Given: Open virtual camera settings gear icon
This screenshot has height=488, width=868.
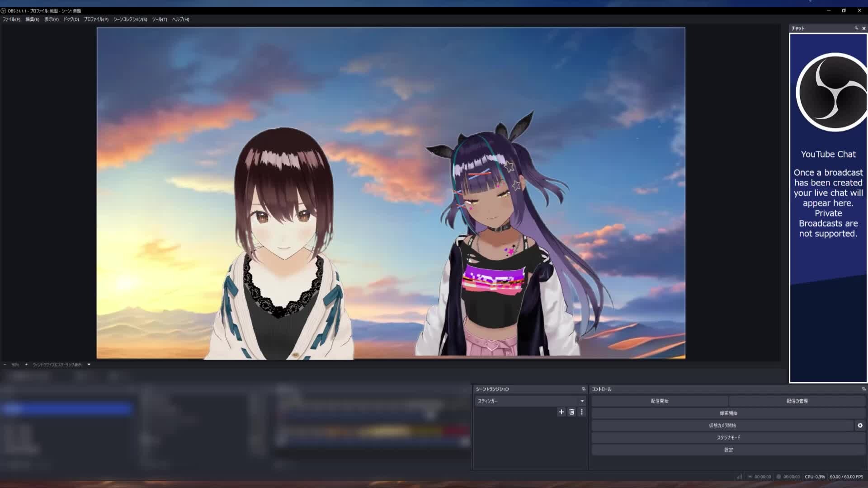Looking at the screenshot, I should (x=860, y=425).
